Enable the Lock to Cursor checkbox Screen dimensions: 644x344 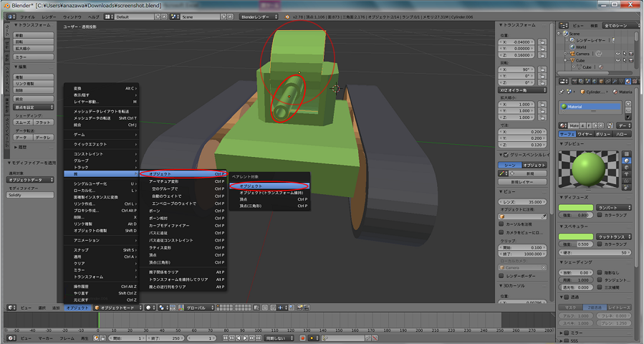coord(503,224)
